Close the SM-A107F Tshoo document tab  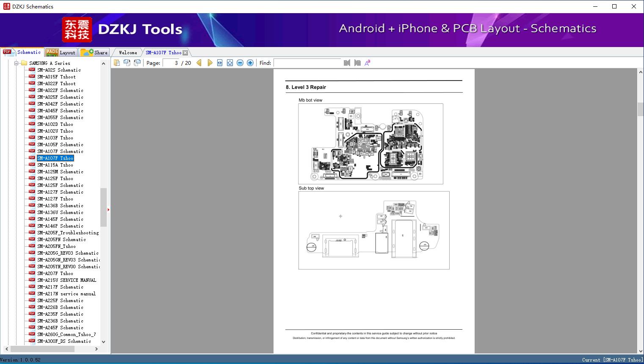(185, 53)
